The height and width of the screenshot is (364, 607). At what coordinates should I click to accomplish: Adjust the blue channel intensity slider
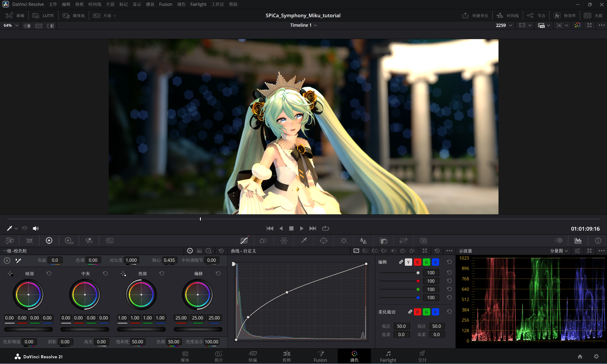click(400, 298)
